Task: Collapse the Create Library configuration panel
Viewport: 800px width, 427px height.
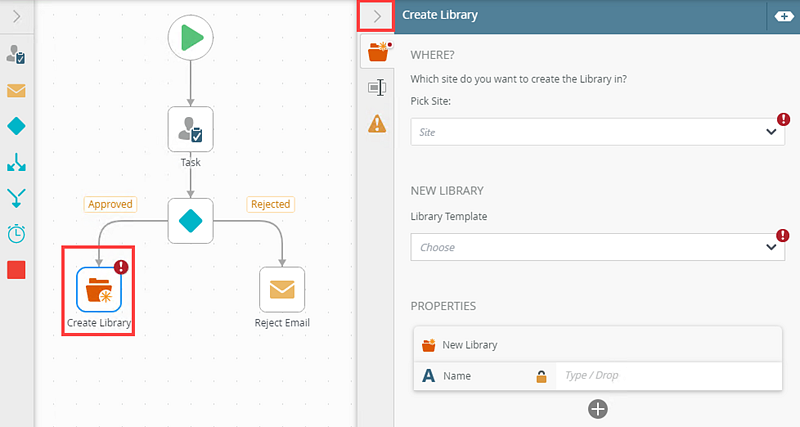Action: [377, 16]
